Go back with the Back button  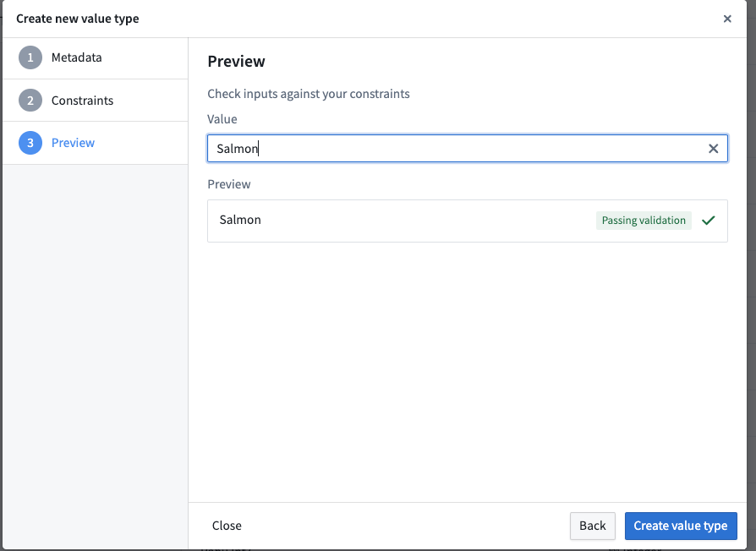[x=592, y=526]
